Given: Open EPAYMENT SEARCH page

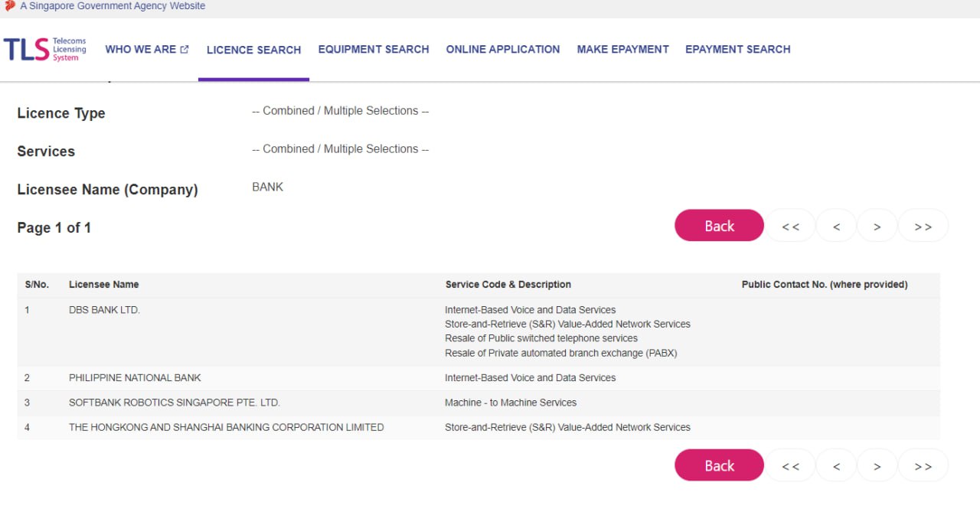Looking at the screenshot, I should click(738, 49).
